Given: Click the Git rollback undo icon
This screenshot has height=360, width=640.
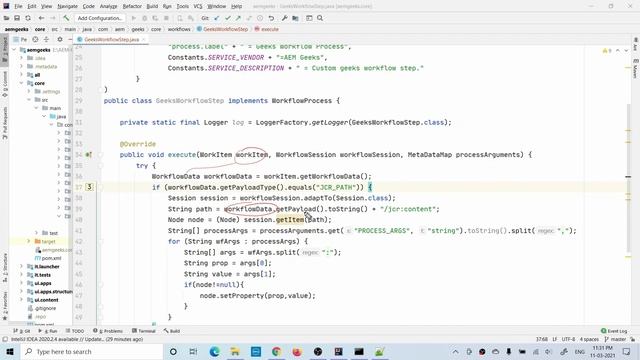Looking at the screenshot, I should click(271, 18).
